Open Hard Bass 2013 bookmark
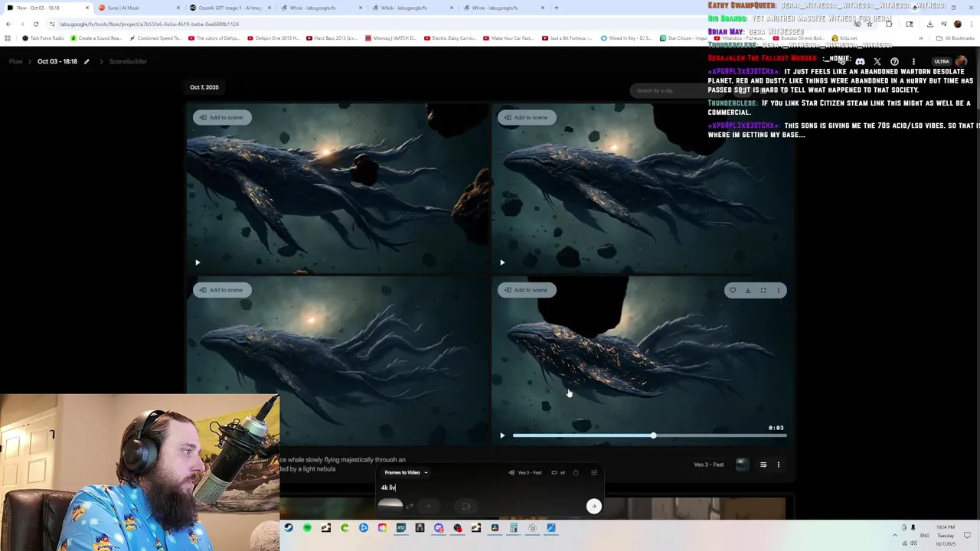The width and height of the screenshot is (980, 551). (332, 38)
